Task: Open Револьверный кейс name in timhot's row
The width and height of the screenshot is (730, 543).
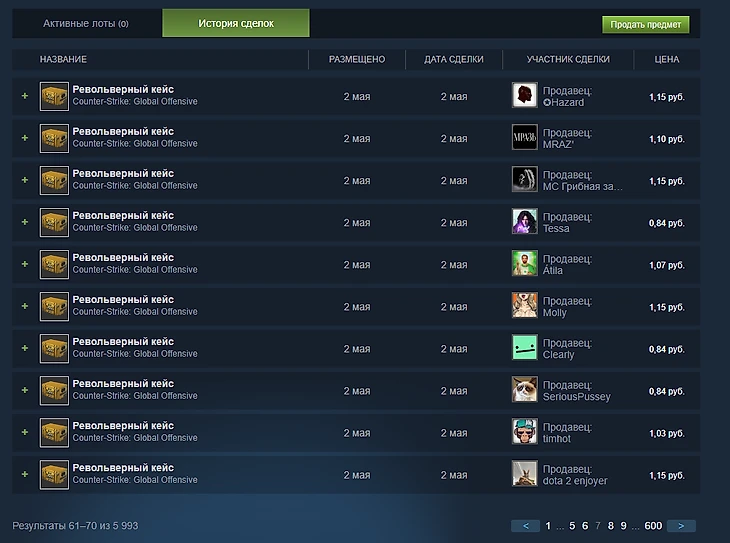Action: (x=123, y=426)
